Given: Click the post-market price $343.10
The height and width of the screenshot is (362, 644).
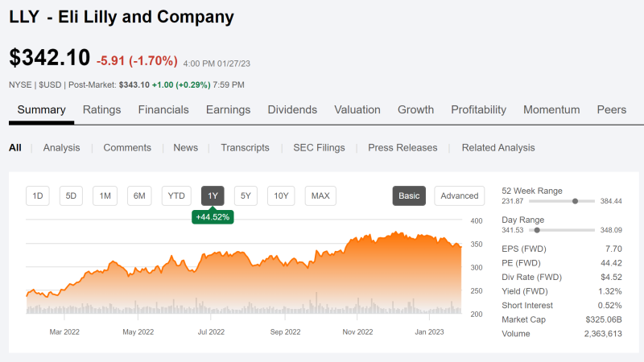Looking at the screenshot, I should click(x=134, y=85).
